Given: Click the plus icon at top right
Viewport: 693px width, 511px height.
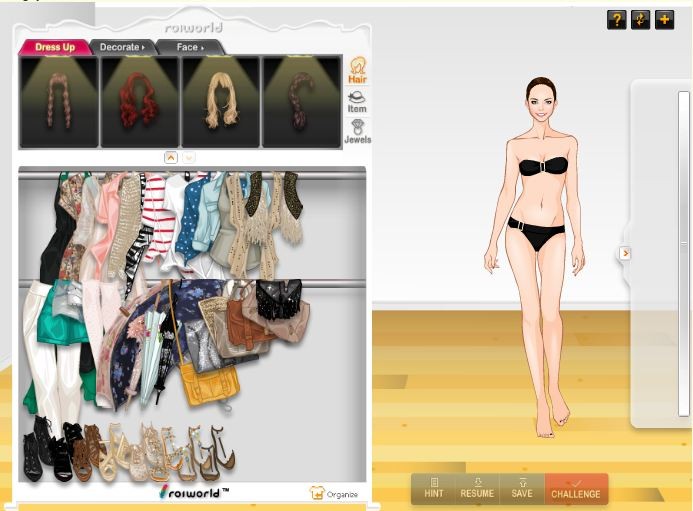Looking at the screenshot, I should point(665,20).
